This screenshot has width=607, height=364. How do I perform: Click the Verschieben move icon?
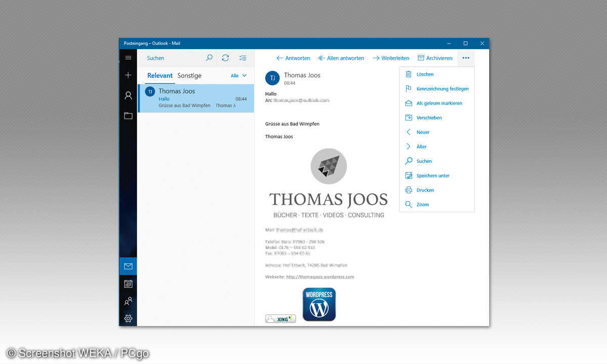coord(409,118)
